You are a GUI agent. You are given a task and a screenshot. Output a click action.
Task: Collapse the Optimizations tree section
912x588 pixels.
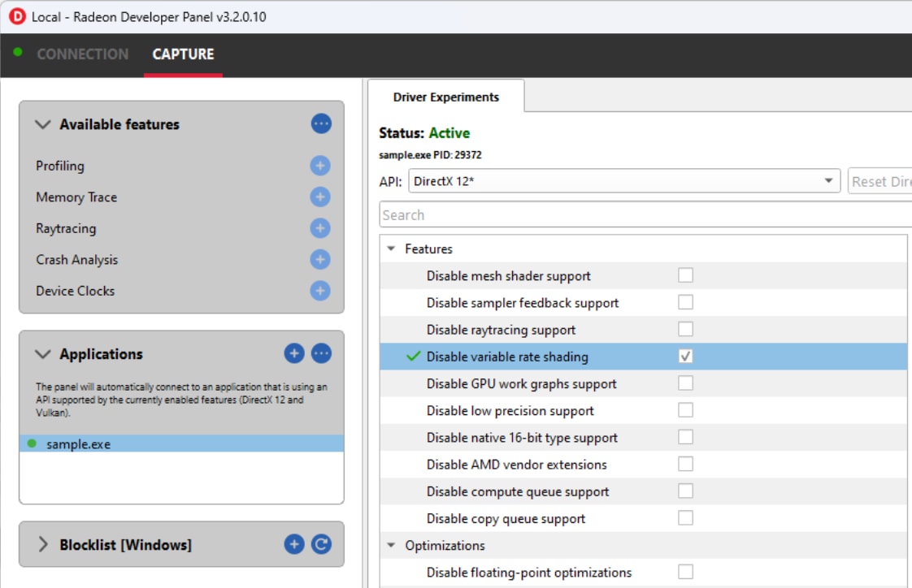[x=392, y=546]
